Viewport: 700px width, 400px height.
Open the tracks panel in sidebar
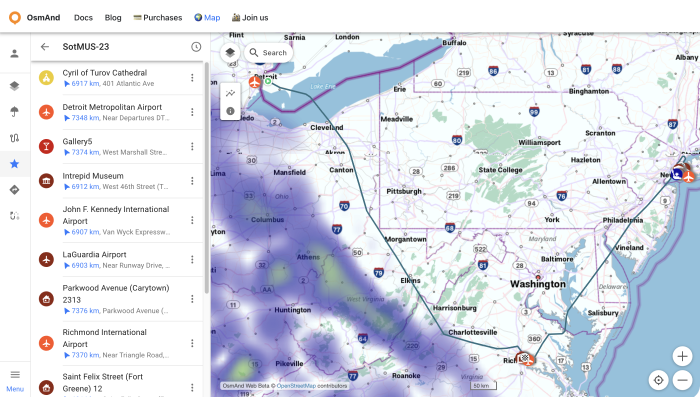click(14, 138)
